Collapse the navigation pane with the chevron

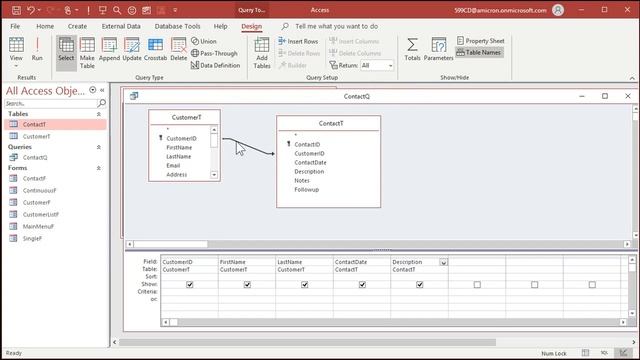102,90
